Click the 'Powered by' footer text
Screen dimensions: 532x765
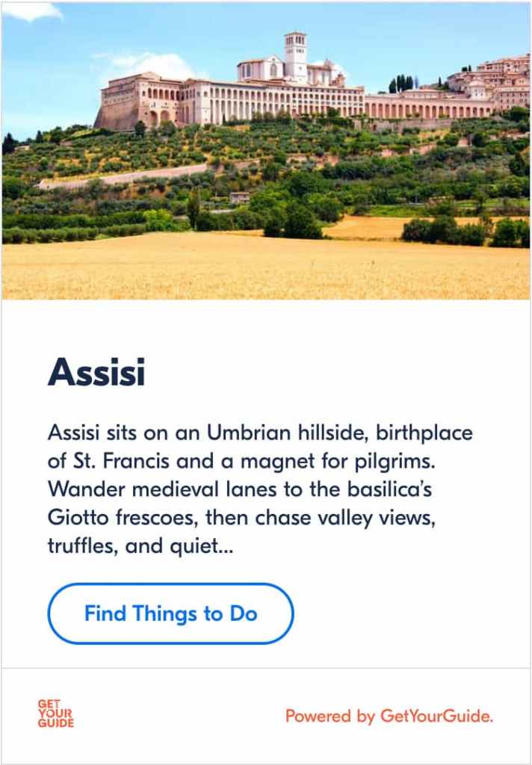pos(330,716)
